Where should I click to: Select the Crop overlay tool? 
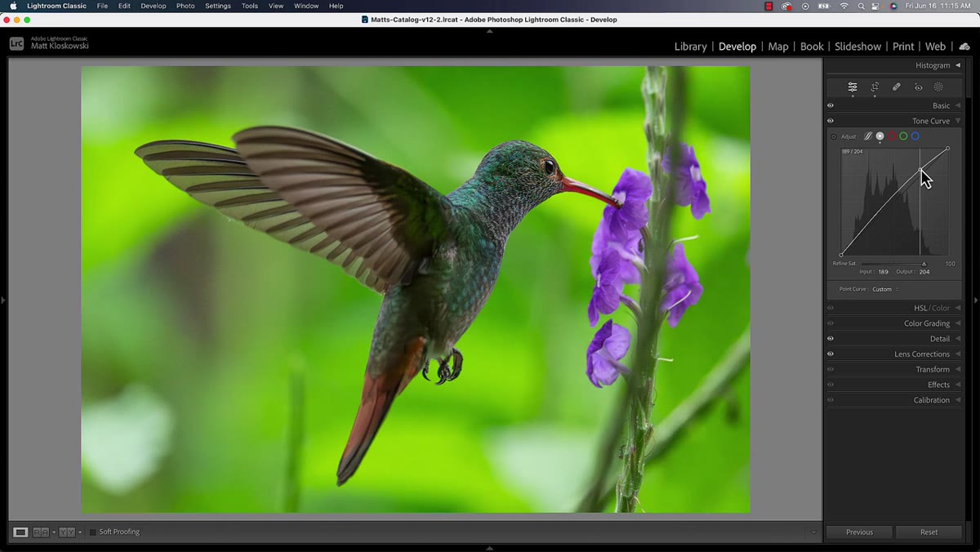tap(875, 87)
